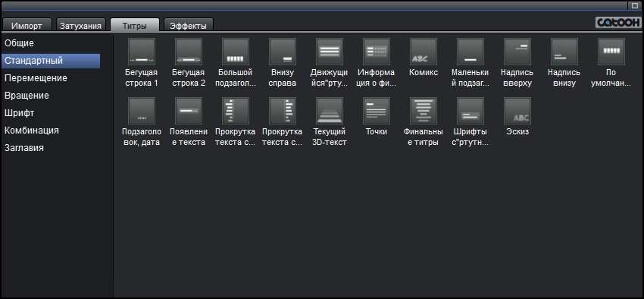Pick the Маленький подзаголовок template icon
The width and height of the screenshot is (644, 299).
(470, 52)
